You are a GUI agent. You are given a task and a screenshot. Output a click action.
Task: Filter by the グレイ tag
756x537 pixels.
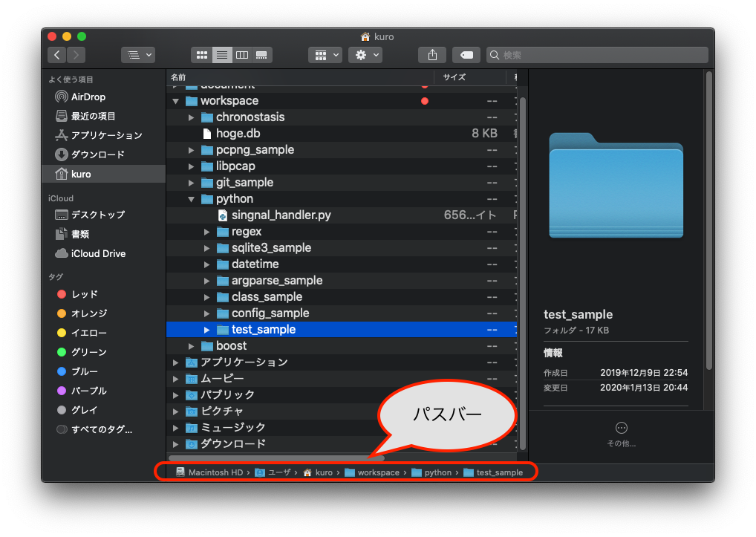103,410
